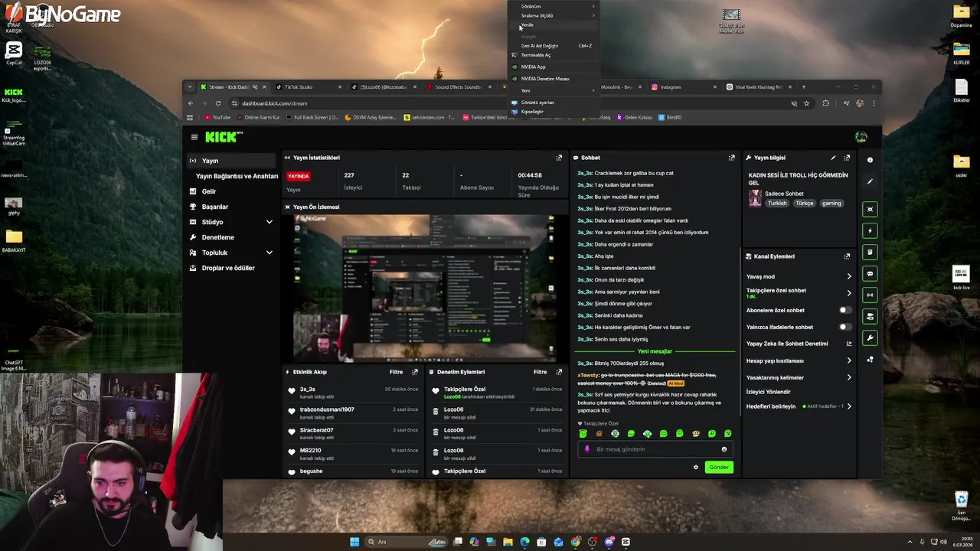
Task: Send the chat message with Gönder
Action: click(719, 467)
